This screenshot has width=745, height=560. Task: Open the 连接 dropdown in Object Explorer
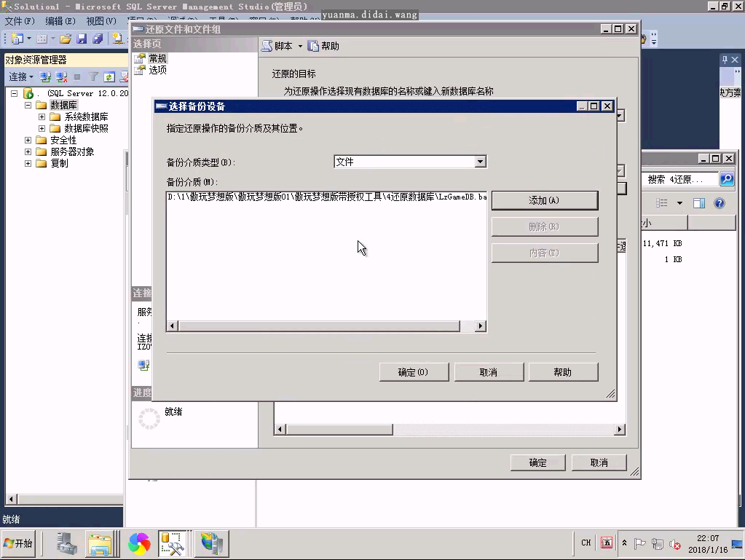point(21,76)
